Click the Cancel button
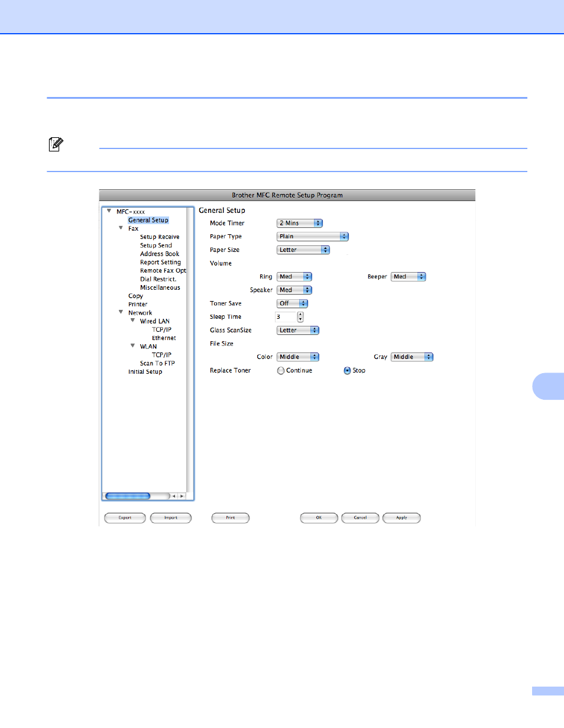564x728 pixels. (360, 517)
